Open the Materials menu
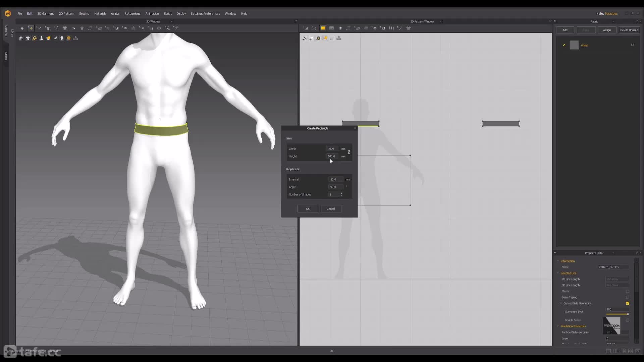The image size is (644, 362). click(100, 14)
